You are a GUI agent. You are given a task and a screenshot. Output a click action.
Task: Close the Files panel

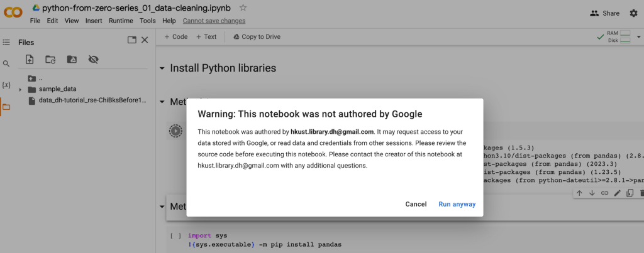[x=145, y=40]
